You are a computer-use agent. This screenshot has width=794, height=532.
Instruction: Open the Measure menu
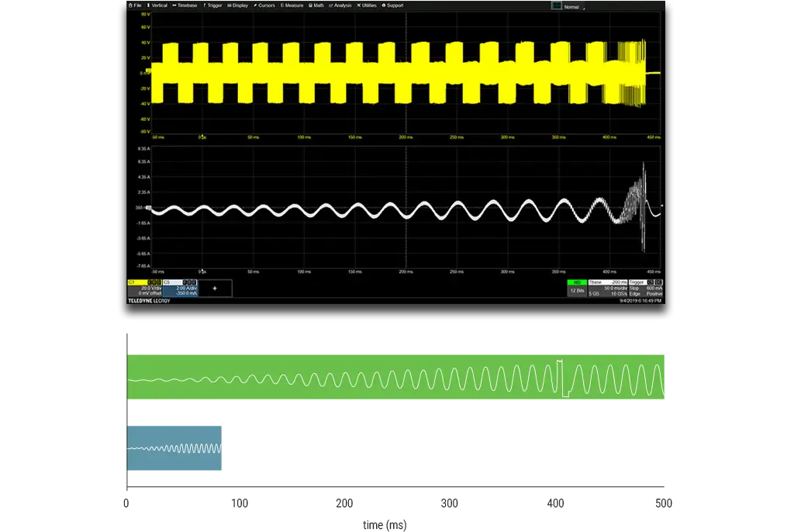click(x=292, y=5)
